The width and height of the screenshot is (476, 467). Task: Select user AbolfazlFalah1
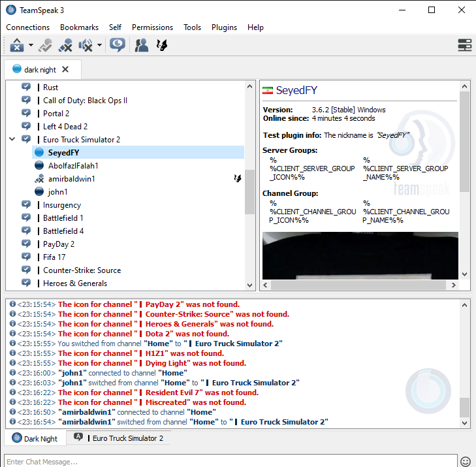click(x=73, y=166)
